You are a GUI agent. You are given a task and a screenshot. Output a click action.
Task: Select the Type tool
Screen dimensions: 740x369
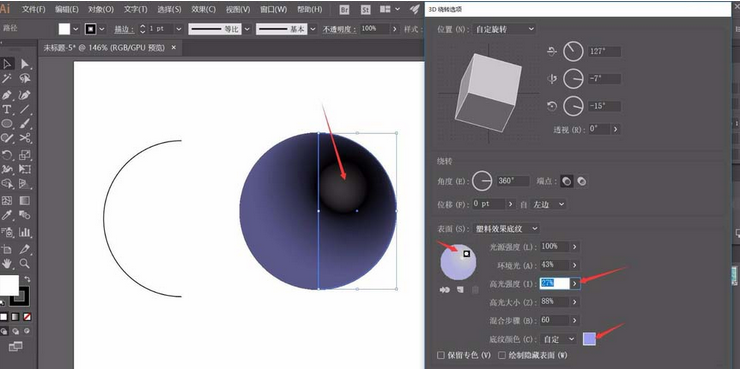pyautogui.click(x=7, y=109)
